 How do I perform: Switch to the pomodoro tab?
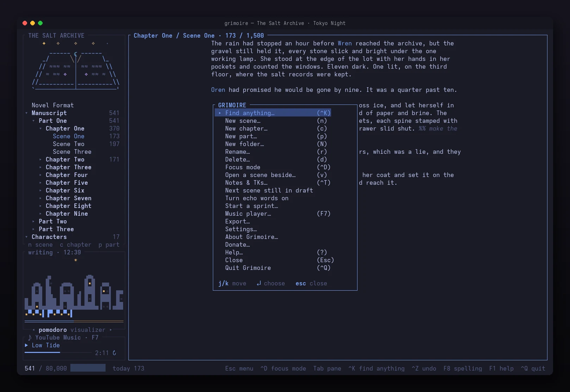pyautogui.click(x=53, y=330)
